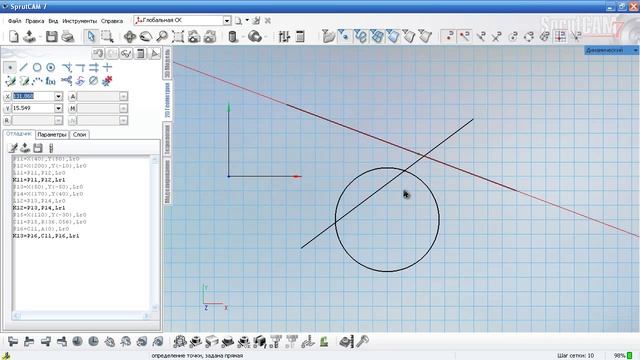Viewport: 640px width, 360px height.
Task: Create a new project with the blank page icon
Action: (x=13, y=37)
